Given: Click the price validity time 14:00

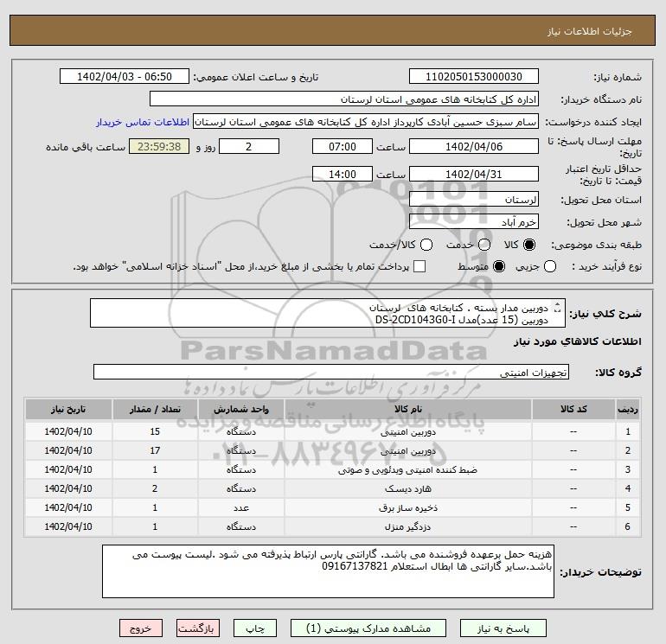Looking at the screenshot, I should [x=343, y=174].
